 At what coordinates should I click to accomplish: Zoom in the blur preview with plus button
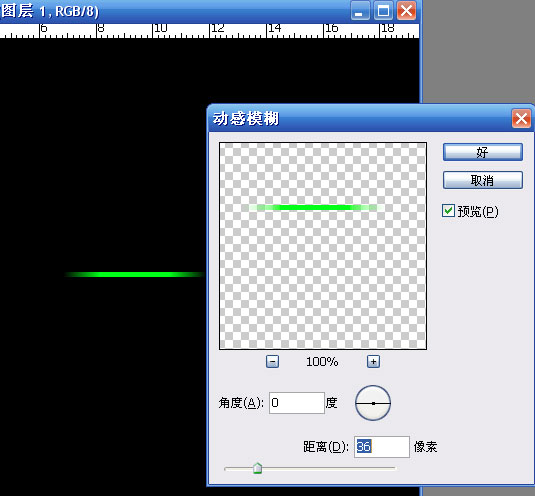(373, 362)
